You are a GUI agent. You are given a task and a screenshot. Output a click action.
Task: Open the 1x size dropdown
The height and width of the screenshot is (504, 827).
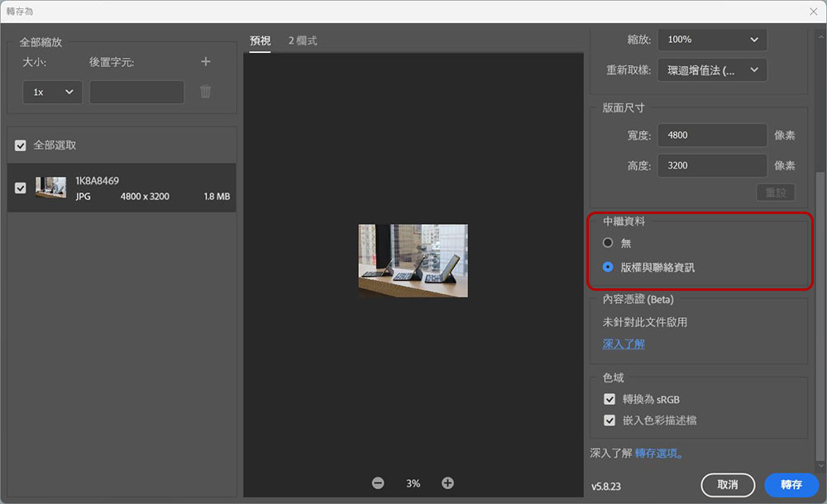coord(52,93)
